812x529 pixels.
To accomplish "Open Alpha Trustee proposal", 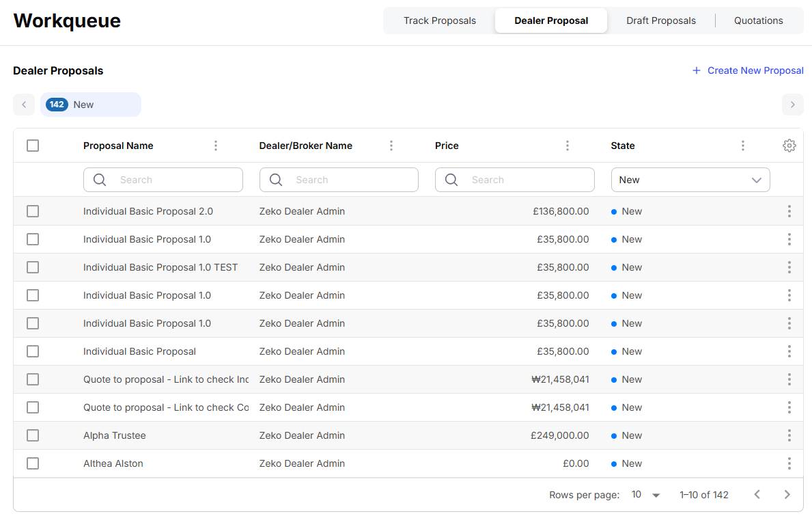I will point(115,435).
